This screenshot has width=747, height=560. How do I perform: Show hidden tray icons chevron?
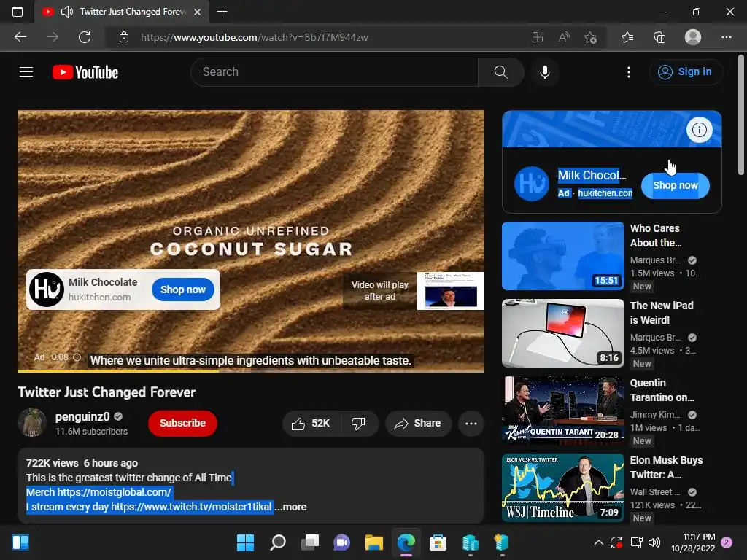[599, 542]
